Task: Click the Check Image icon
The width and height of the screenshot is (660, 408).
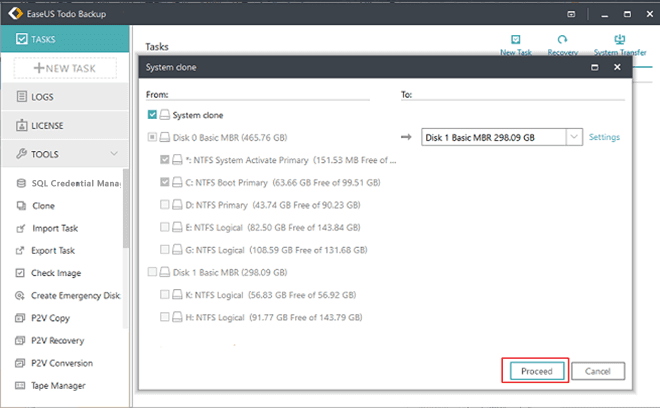Action: click(x=20, y=273)
